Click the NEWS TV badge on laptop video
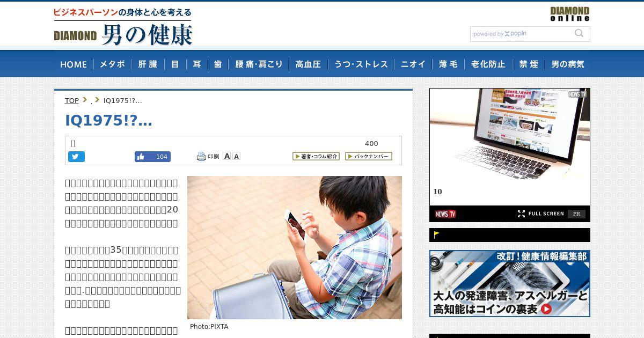The height and width of the screenshot is (338, 644). point(577,94)
